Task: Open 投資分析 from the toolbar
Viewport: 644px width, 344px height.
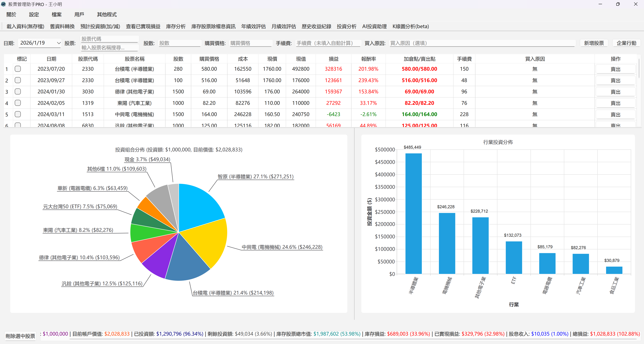Action: (x=346, y=26)
